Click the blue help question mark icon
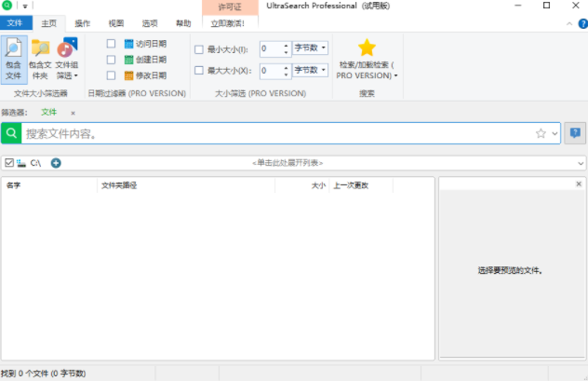This screenshot has width=588, height=381. point(583,23)
